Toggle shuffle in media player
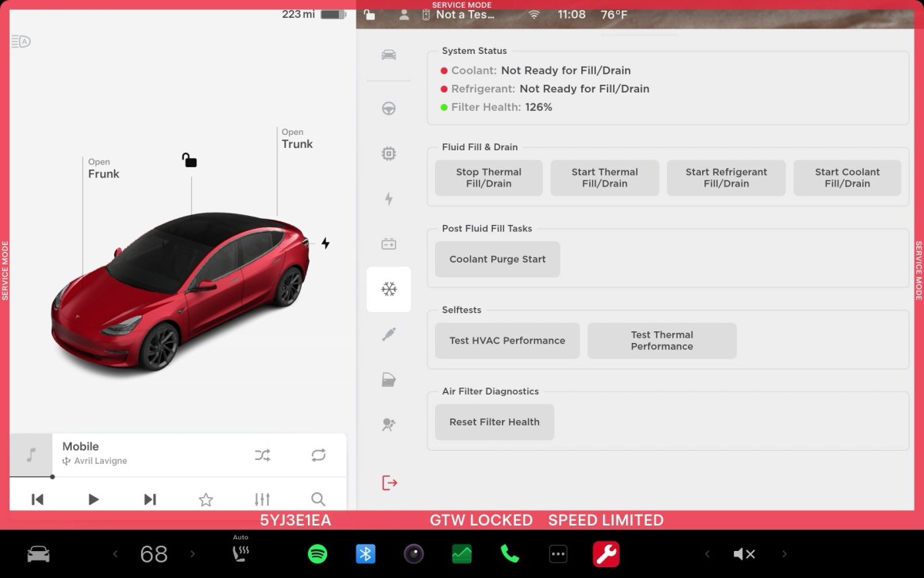Viewport: 924px width, 578px height. click(262, 455)
